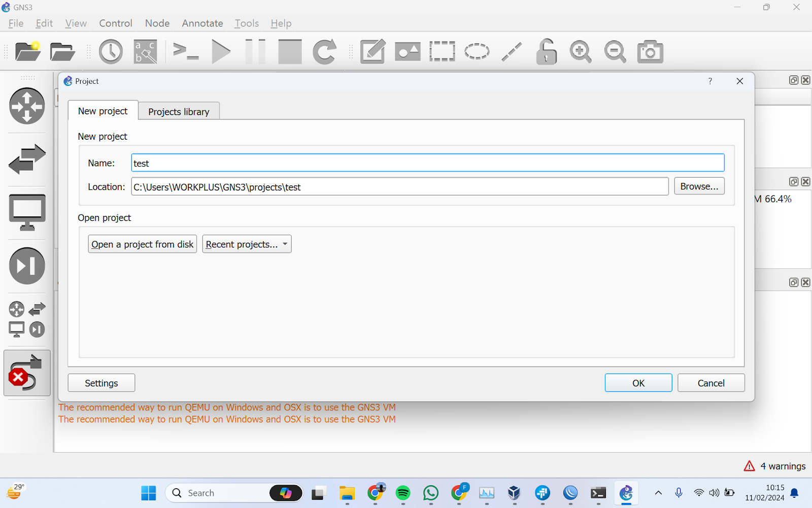Show hidden system tray icons chevron

tap(658, 493)
